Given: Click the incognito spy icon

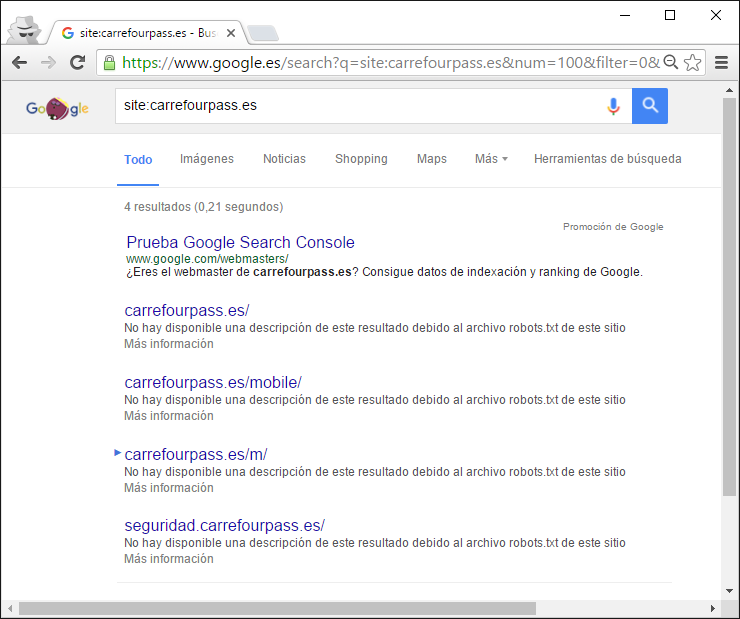Looking at the screenshot, I should [25, 30].
